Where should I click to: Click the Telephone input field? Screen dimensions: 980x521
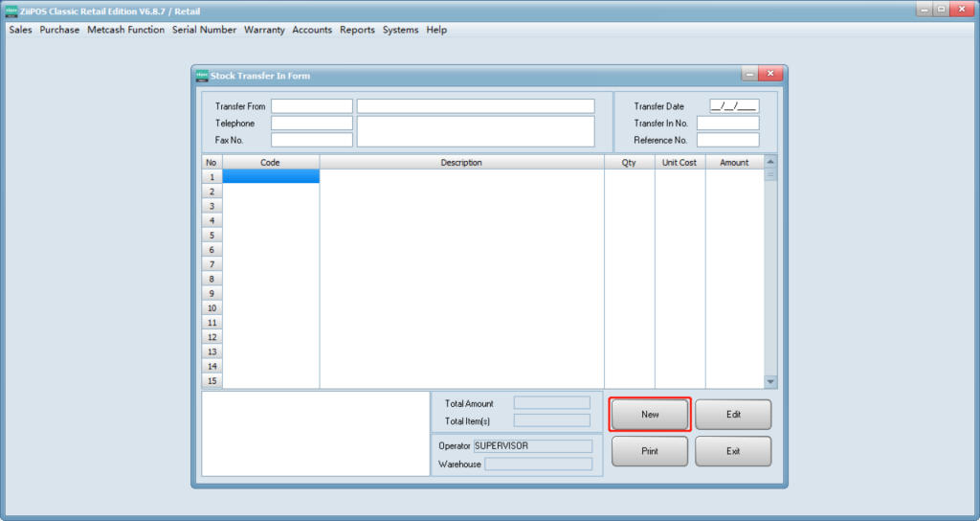tap(312, 124)
